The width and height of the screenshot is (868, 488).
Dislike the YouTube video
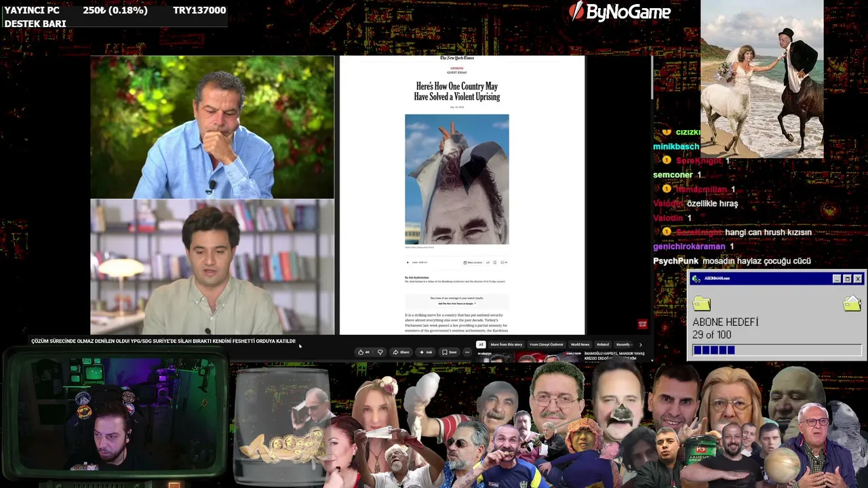pyautogui.click(x=380, y=352)
